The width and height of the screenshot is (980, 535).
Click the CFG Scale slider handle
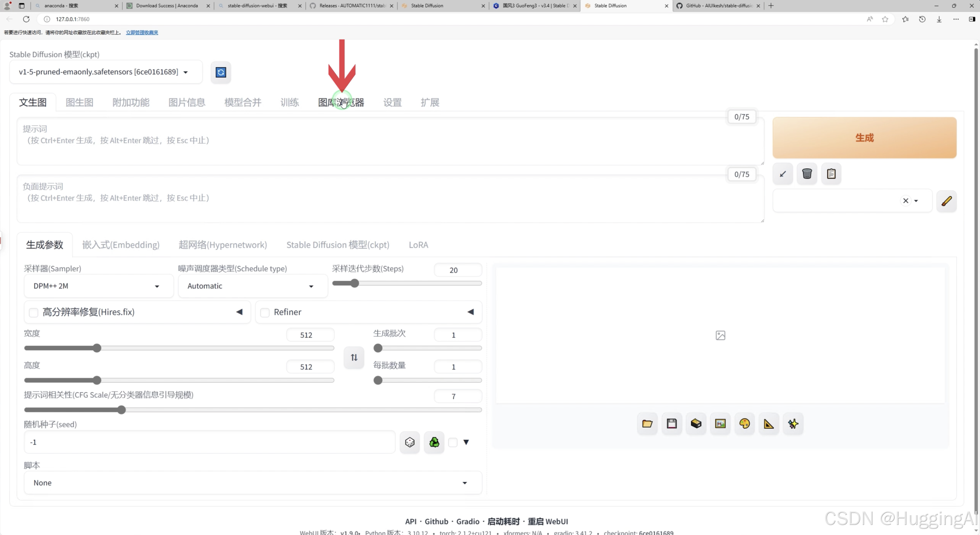click(x=121, y=410)
